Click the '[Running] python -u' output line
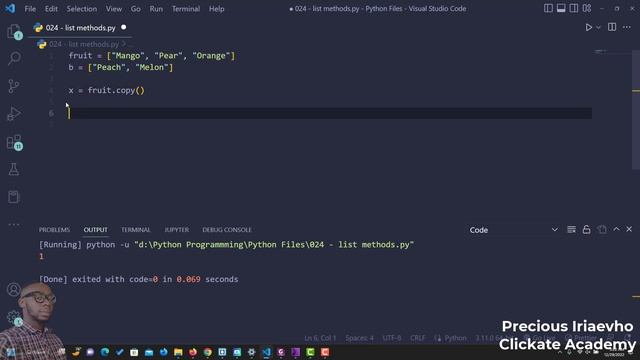Screen dimensions: 640x360 pyautogui.click(x=226, y=244)
